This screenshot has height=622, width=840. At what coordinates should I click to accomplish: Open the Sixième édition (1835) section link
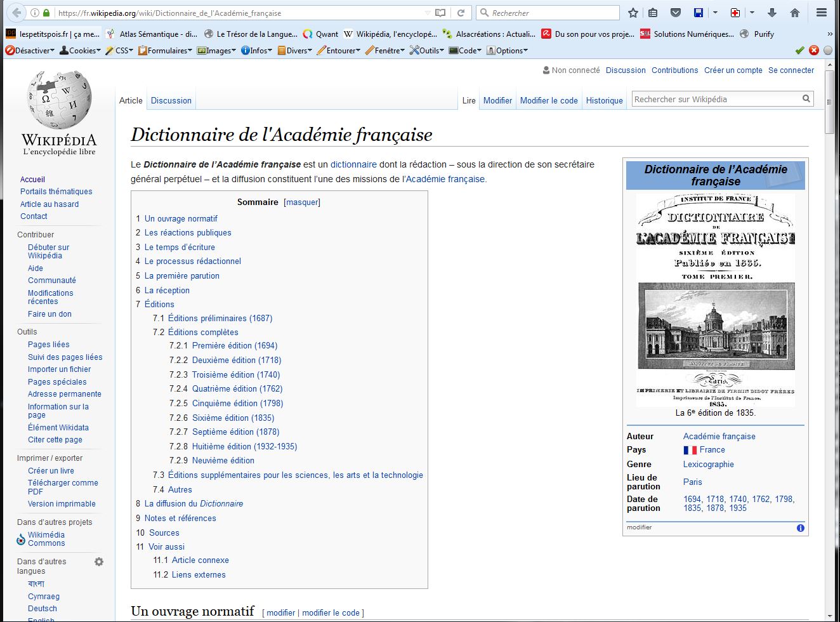point(233,418)
